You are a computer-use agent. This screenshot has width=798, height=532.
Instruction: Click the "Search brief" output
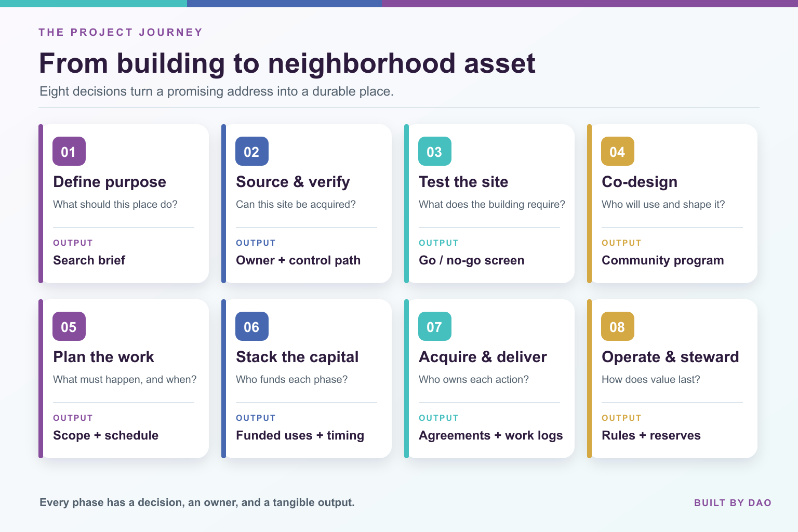[89, 260]
